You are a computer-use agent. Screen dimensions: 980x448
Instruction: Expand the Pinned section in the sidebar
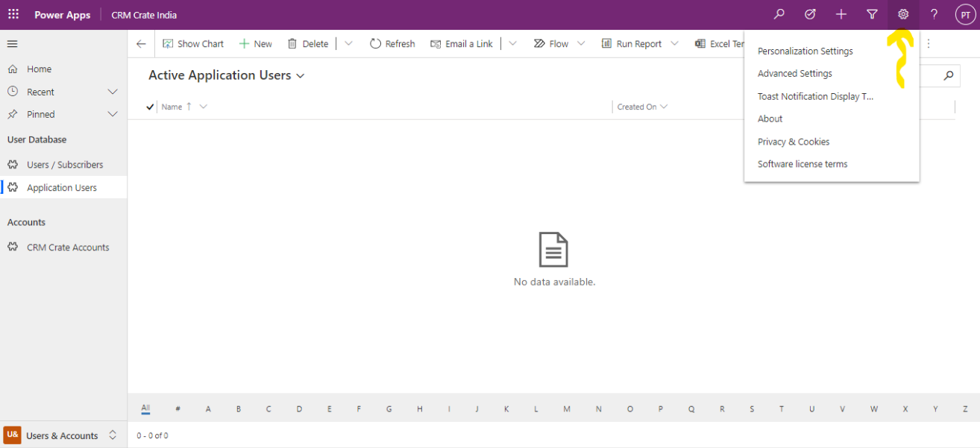(113, 114)
